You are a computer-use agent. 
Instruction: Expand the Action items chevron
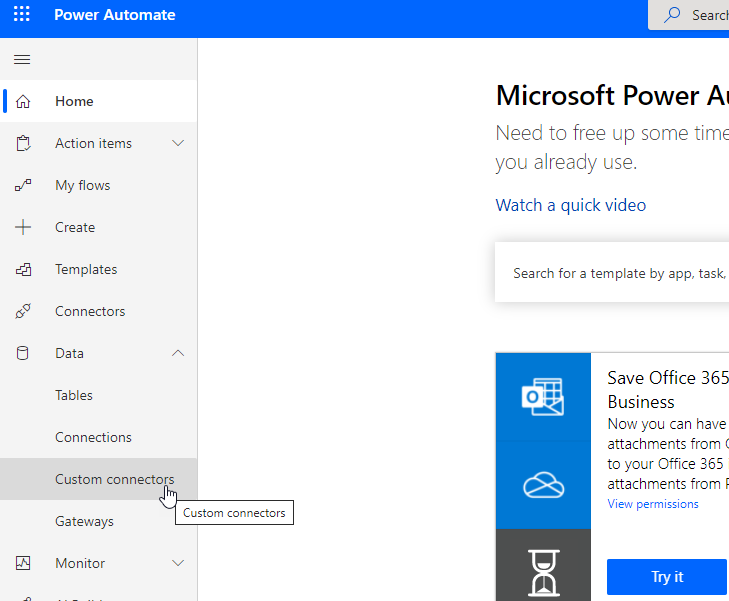[x=178, y=143]
